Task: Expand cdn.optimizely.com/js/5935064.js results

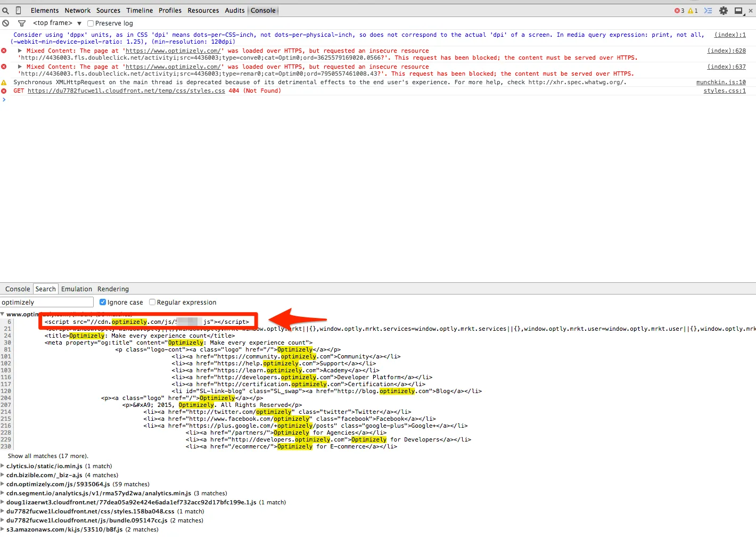Action: point(3,484)
